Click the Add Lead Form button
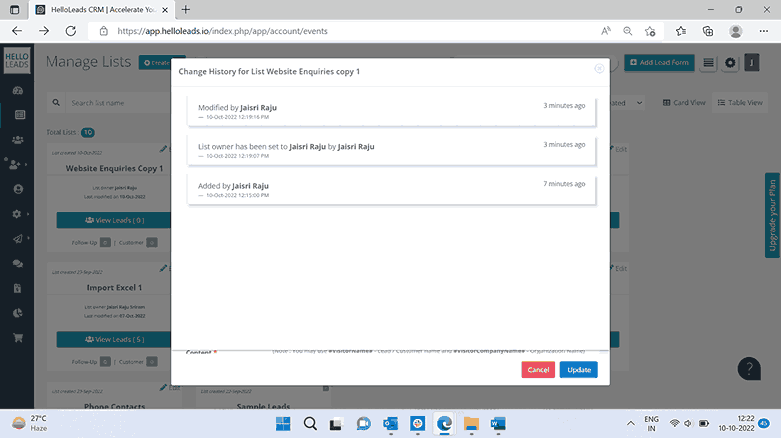Image resolution: width=781 pixels, height=438 pixels. (659, 63)
